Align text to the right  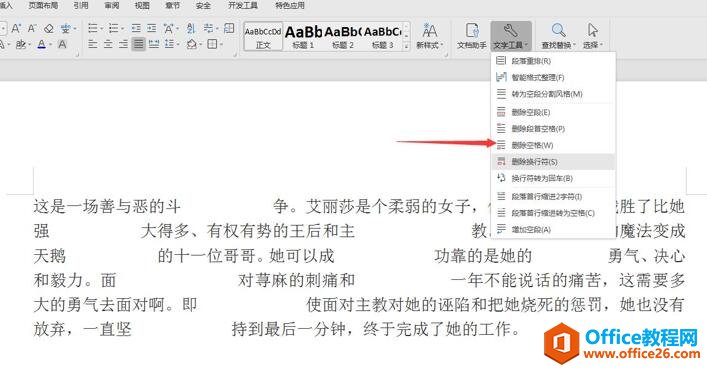click(x=124, y=44)
